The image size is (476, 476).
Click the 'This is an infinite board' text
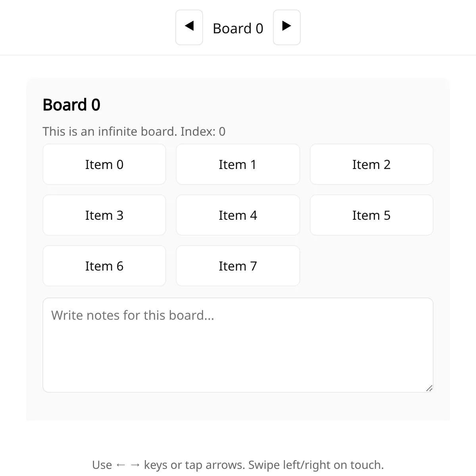(110, 131)
